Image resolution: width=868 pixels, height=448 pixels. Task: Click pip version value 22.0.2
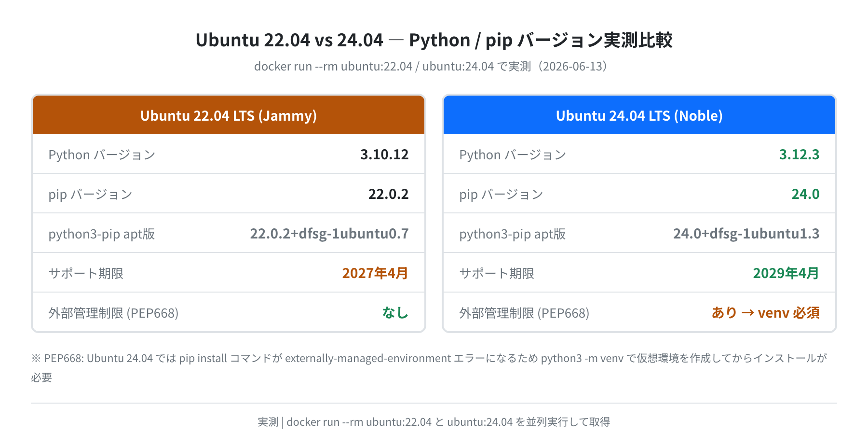pos(388,194)
